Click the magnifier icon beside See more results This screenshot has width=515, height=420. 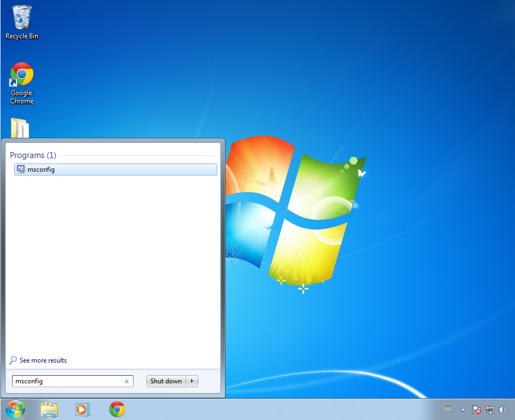pyautogui.click(x=14, y=360)
